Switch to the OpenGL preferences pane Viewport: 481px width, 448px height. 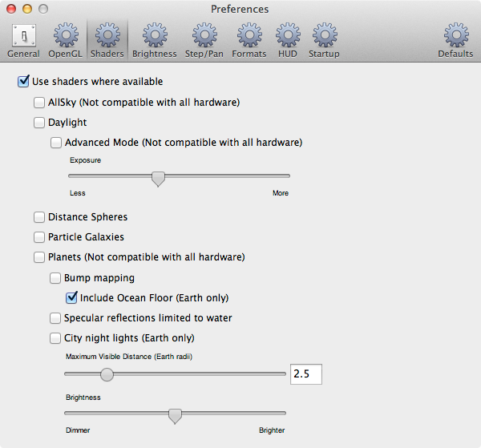point(65,40)
